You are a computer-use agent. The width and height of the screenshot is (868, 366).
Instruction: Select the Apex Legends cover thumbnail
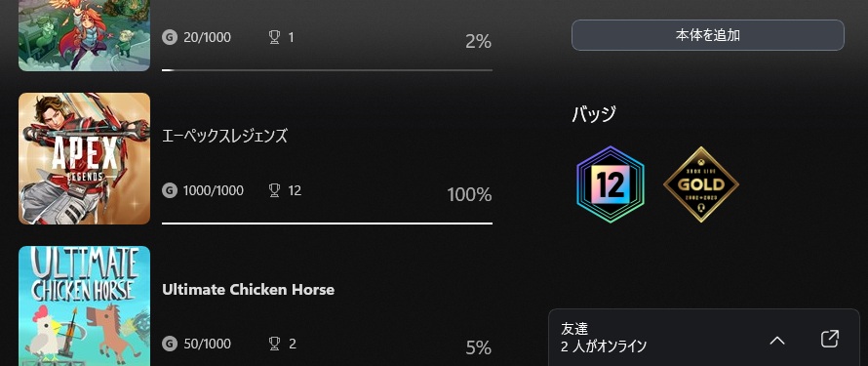click(84, 158)
